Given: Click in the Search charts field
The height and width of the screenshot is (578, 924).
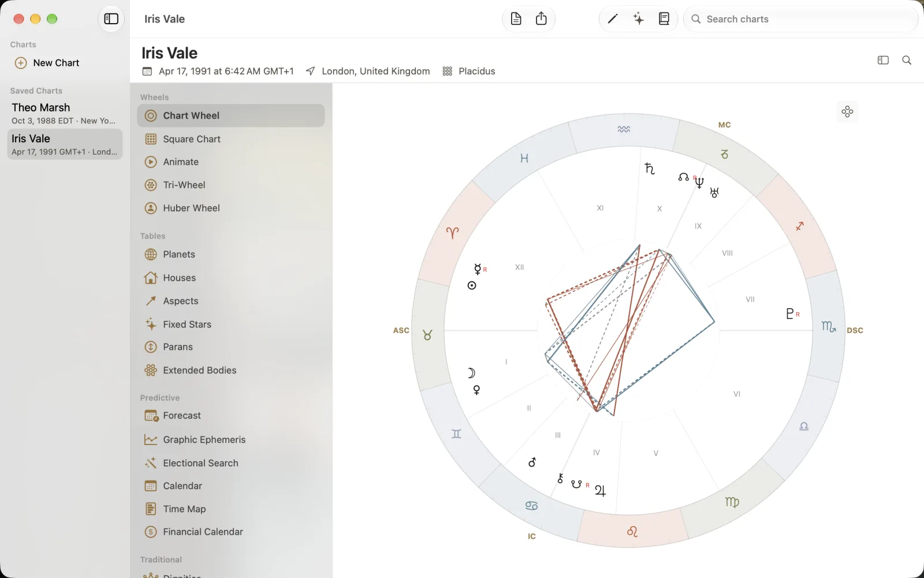Looking at the screenshot, I should click(x=800, y=19).
